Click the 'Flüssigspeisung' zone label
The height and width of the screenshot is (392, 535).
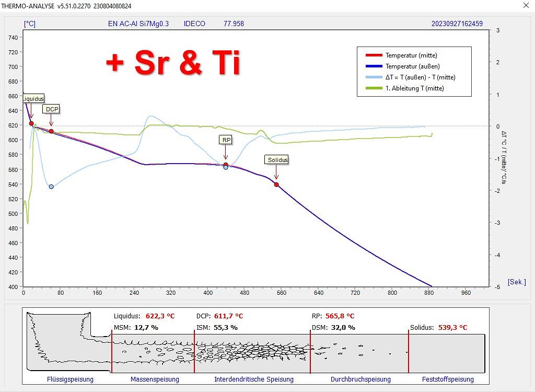coord(71,379)
